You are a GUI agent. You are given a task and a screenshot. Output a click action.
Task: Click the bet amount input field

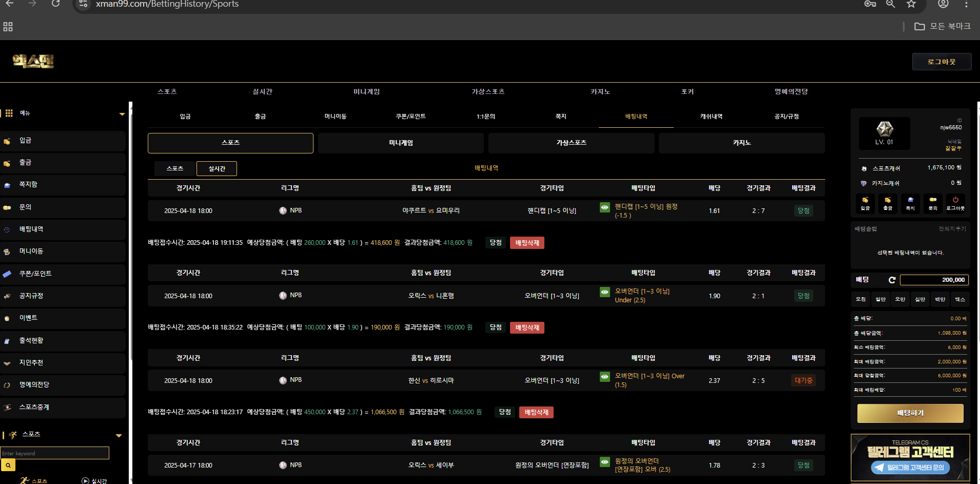coord(934,280)
